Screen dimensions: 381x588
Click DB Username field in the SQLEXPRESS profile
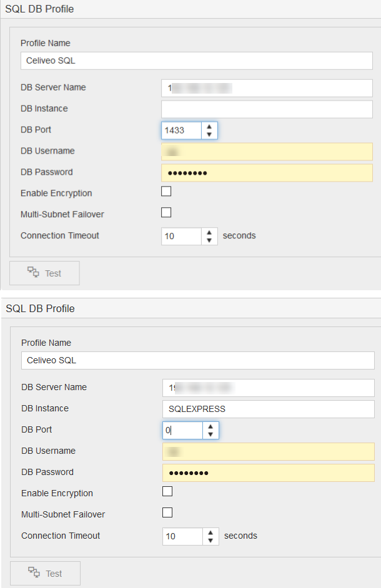click(268, 451)
